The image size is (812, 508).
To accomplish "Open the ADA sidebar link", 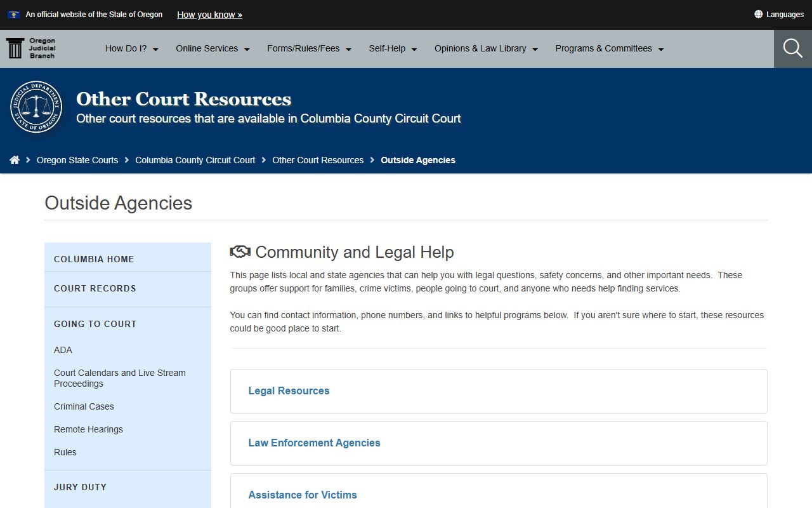I will tap(63, 350).
